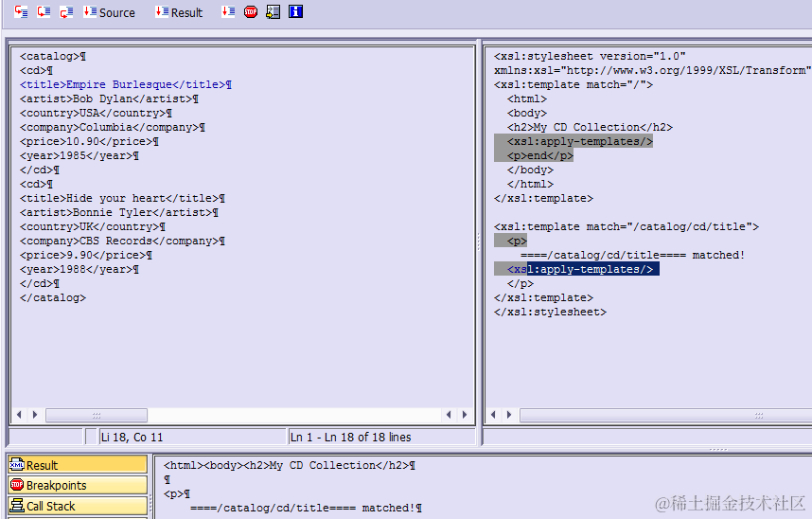The height and width of the screenshot is (519, 812).
Task: Click the source pane horizontal scrollbar thumb
Action: click(x=97, y=416)
